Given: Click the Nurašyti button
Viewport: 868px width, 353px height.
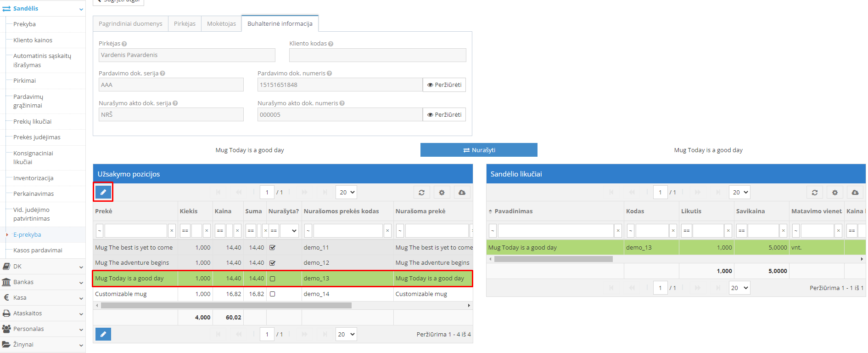Looking at the screenshot, I should coord(479,150).
